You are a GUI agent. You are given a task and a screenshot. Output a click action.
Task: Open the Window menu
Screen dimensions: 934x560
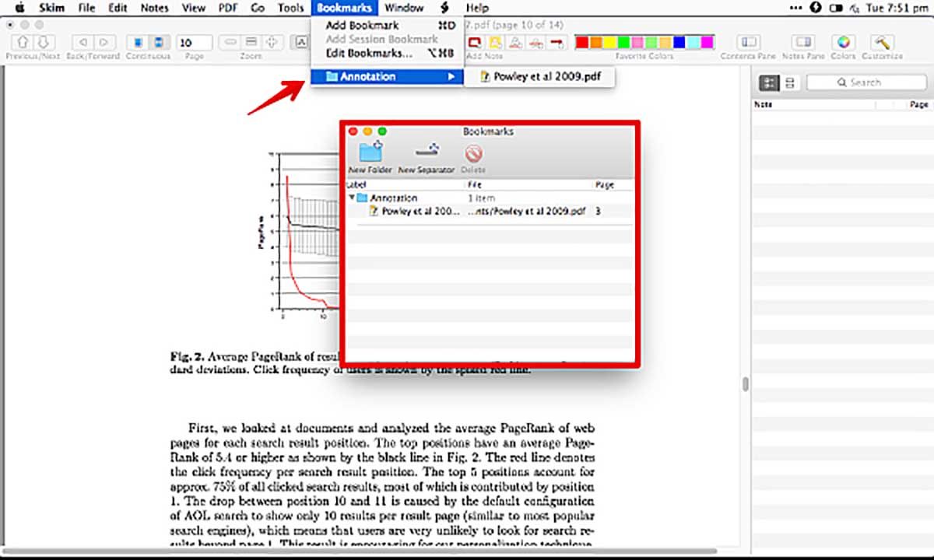coord(405,8)
